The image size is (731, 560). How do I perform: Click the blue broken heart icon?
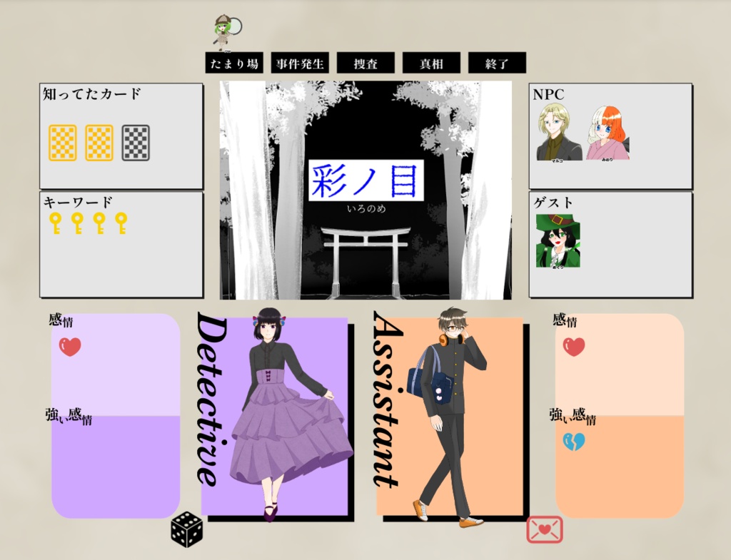pos(574,442)
